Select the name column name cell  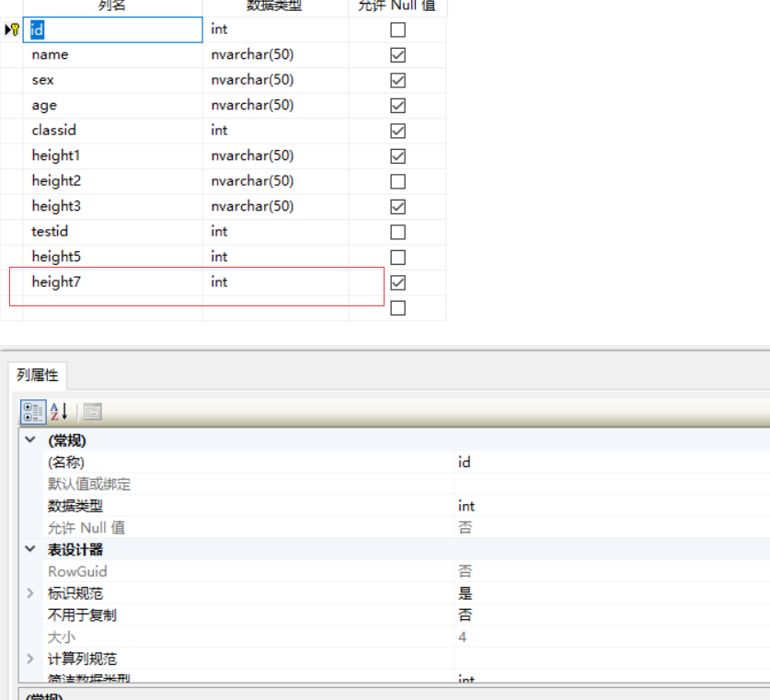tap(112, 54)
